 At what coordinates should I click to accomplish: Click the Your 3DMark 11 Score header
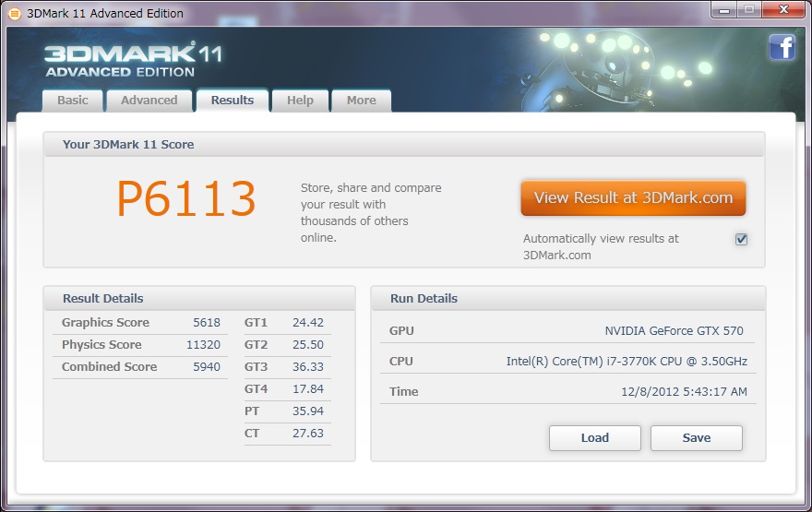click(x=128, y=145)
